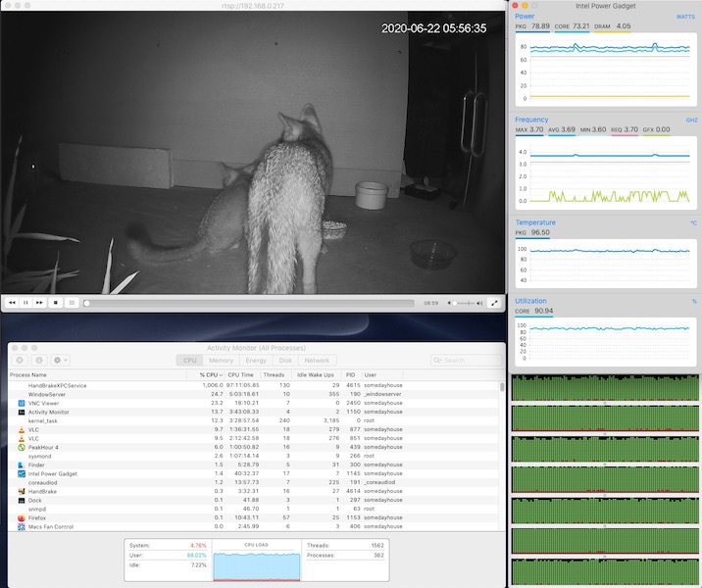
Task: Click the VNC Viewer process icon
Action: (21, 403)
